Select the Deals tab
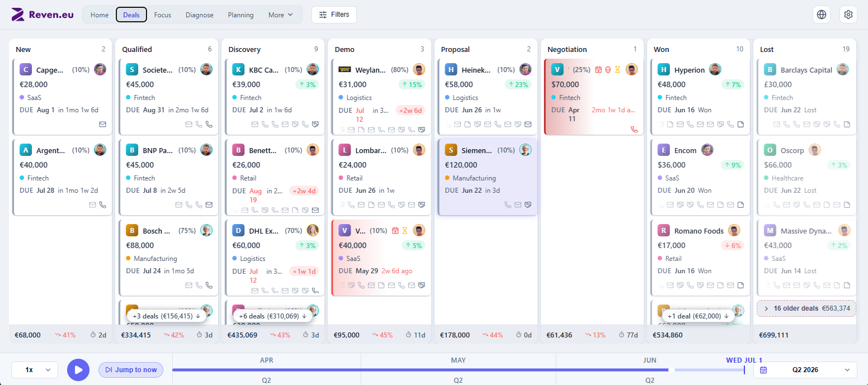The image size is (868, 385). (x=131, y=15)
